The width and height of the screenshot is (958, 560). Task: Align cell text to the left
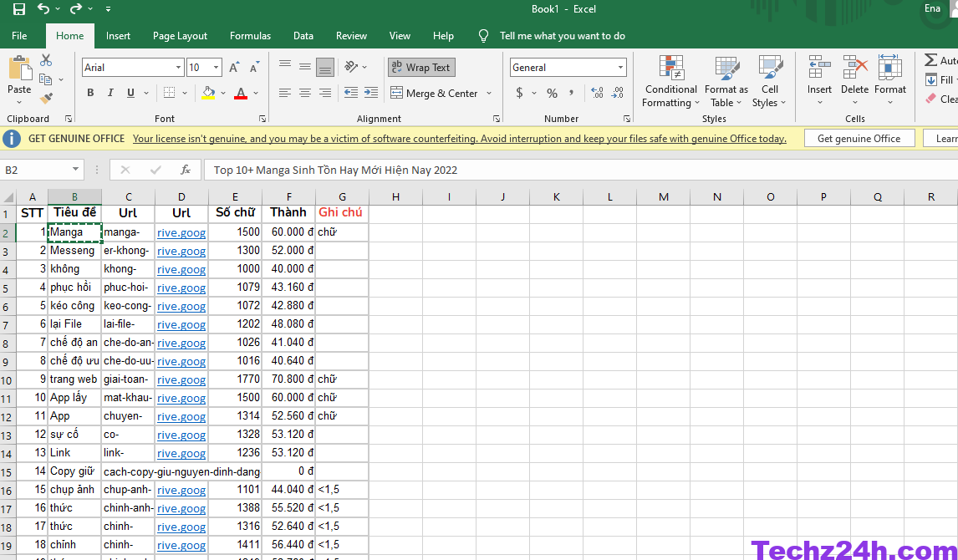285,93
